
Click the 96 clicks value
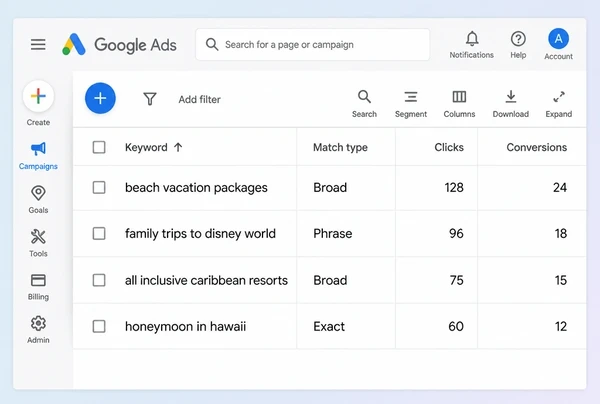pyautogui.click(x=456, y=233)
